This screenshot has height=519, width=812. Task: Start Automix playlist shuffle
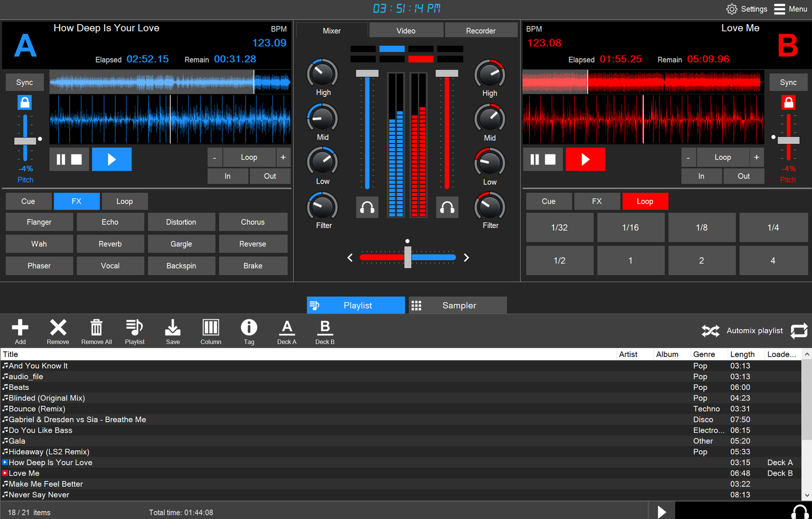[x=710, y=330]
